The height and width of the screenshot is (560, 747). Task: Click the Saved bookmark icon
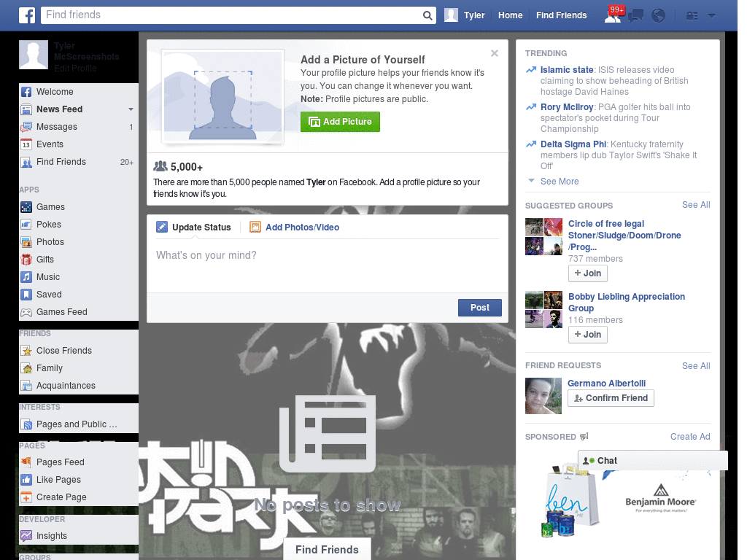tap(26, 295)
